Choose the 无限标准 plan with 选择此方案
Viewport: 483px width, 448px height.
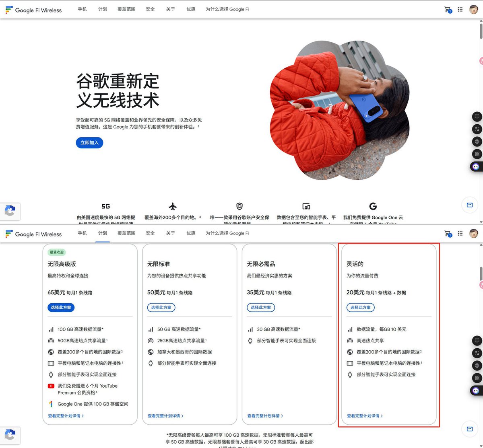tap(161, 308)
